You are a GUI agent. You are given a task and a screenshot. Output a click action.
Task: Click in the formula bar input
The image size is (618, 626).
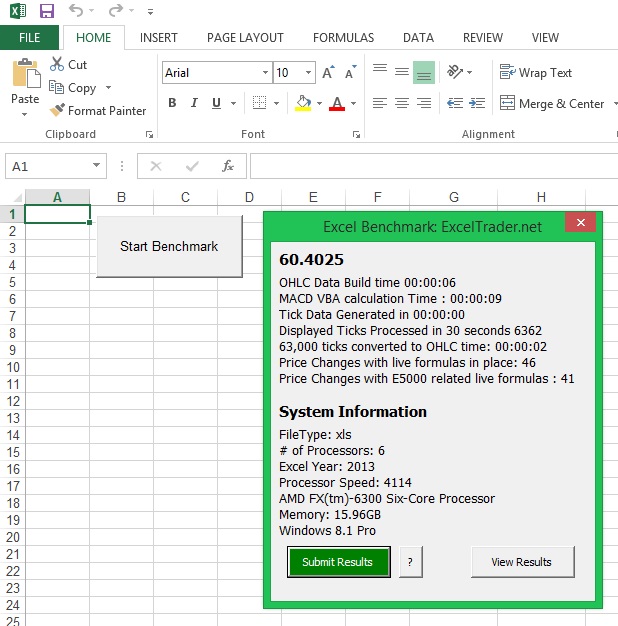tap(434, 166)
